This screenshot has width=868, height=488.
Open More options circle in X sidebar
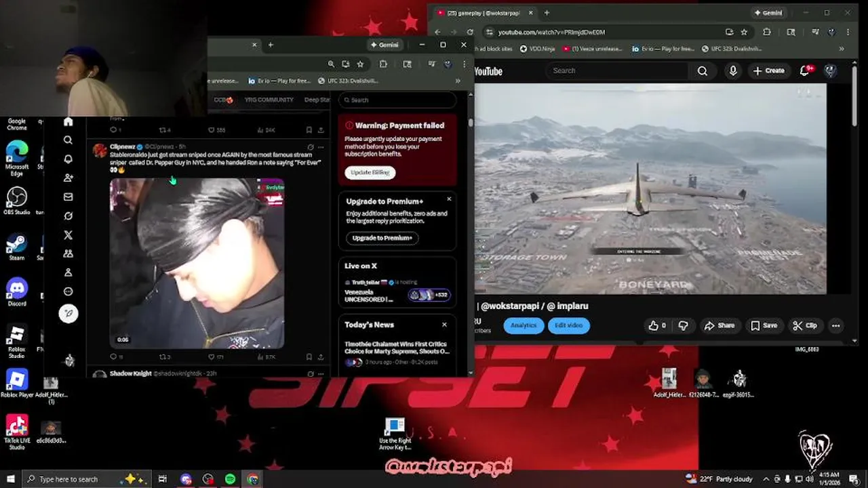click(x=68, y=291)
